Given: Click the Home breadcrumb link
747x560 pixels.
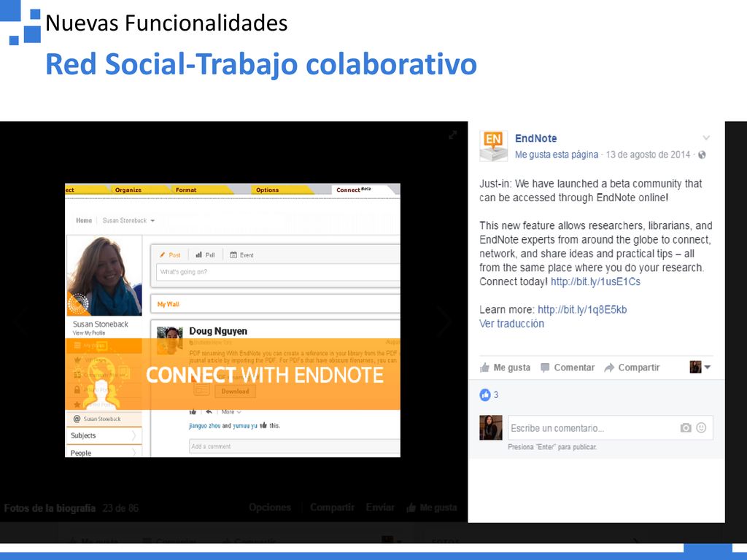Looking at the screenshot, I should click(84, 220).
